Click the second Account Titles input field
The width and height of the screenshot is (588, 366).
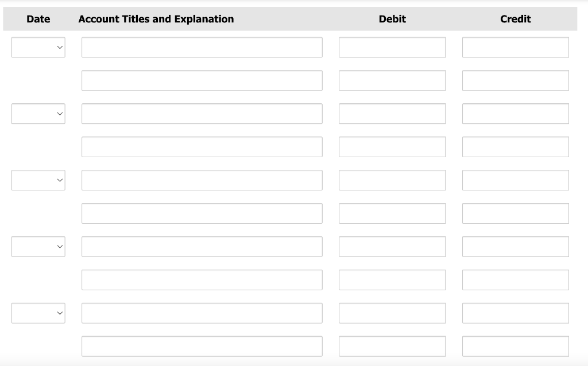click(x=202, y=80)
